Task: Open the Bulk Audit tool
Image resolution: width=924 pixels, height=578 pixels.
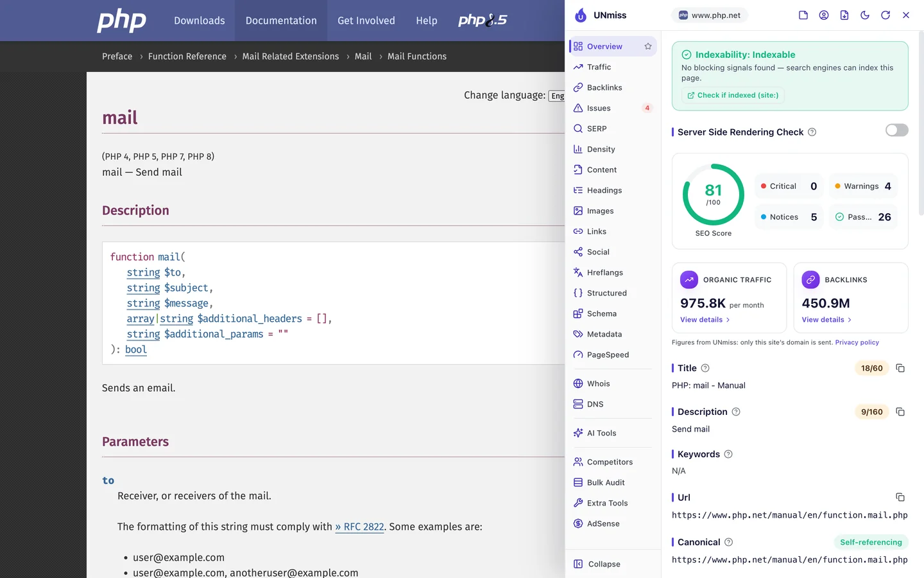Action: 613,482
